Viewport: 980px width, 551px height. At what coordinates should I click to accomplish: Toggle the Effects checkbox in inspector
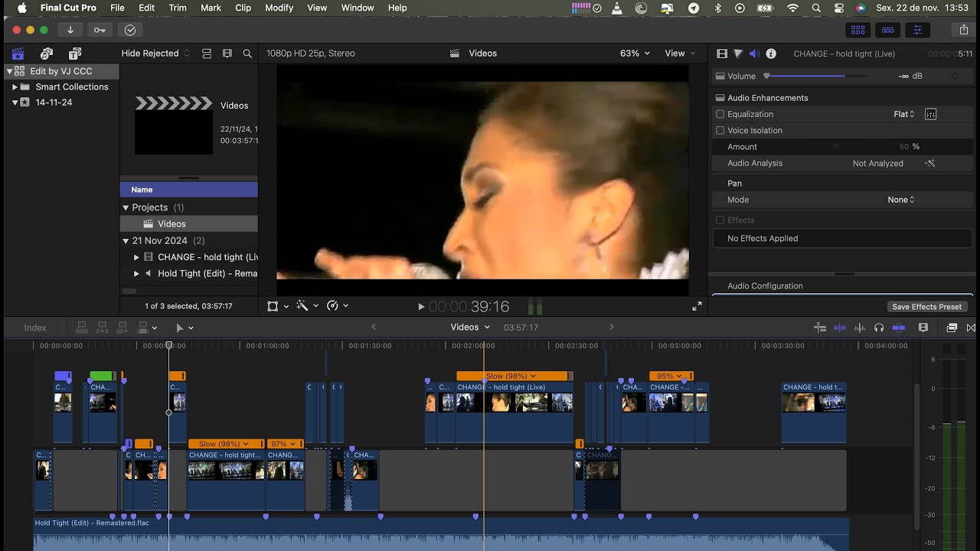tap(720, 220)
